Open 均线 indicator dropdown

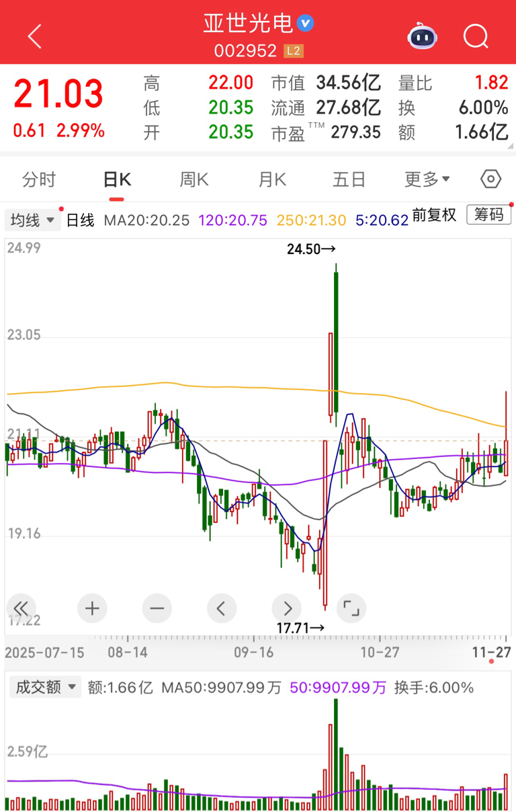pyautogui.click(x=32, y=219)
